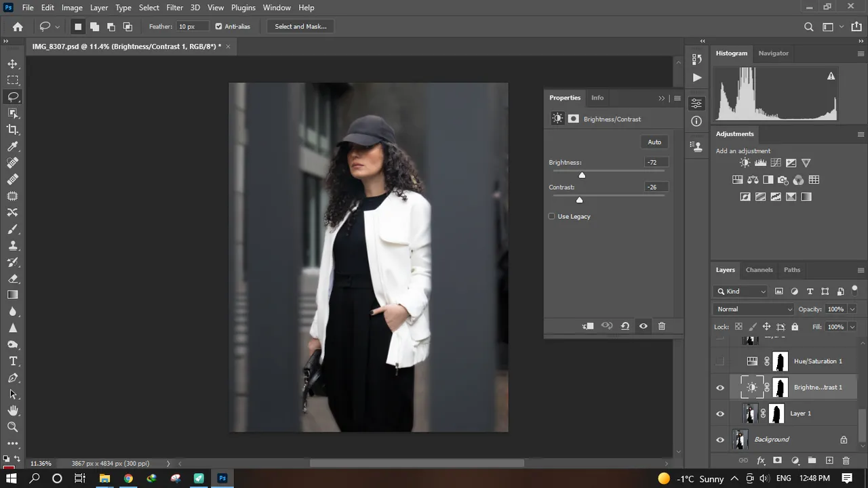Reset adjustment to defaults in Properties panel

point(625,326)
